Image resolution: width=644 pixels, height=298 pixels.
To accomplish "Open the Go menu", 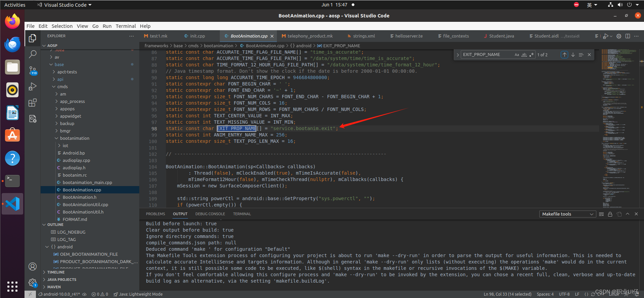I will (95, 26).
